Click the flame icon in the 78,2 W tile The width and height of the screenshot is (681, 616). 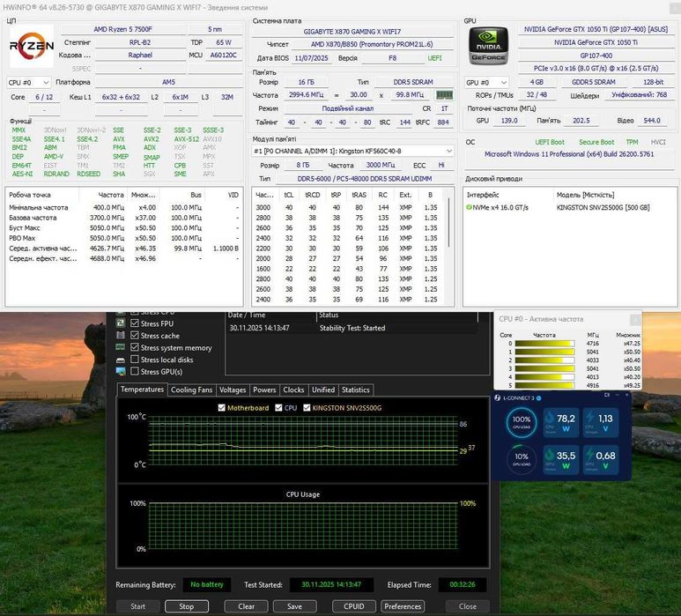[x=550, y=418]
